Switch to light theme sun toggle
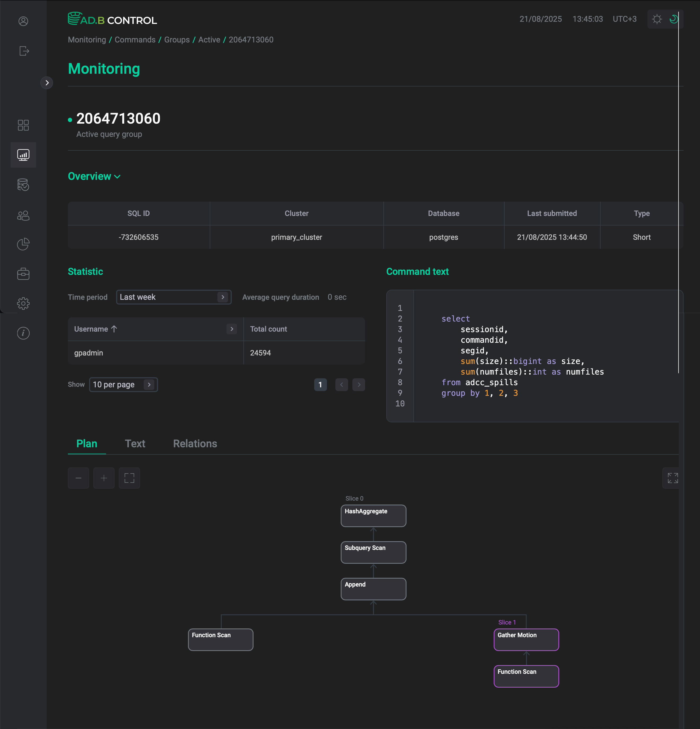The height and width of the screenshot is (729, 700). pyautogui.click(x=657, y=19)
